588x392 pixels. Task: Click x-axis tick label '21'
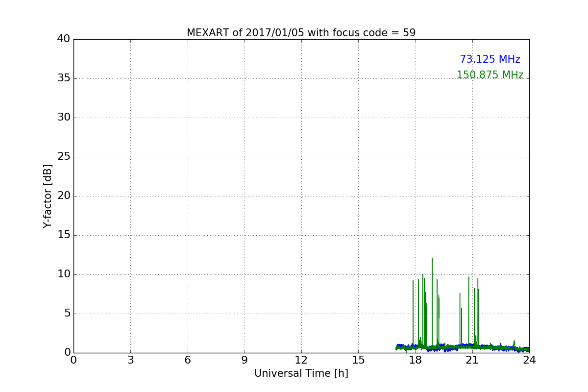point(472,360)
